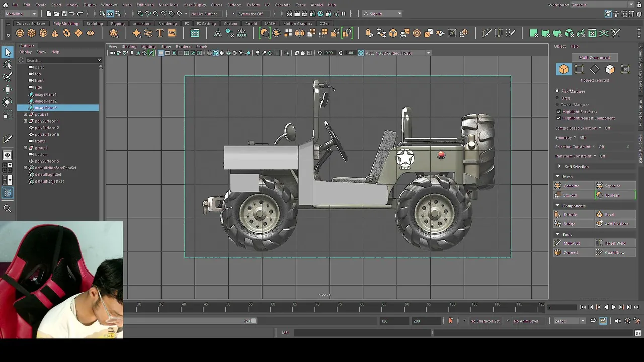Select Pick/Marquee radio option
644x362 pixels.
[557, 91]
